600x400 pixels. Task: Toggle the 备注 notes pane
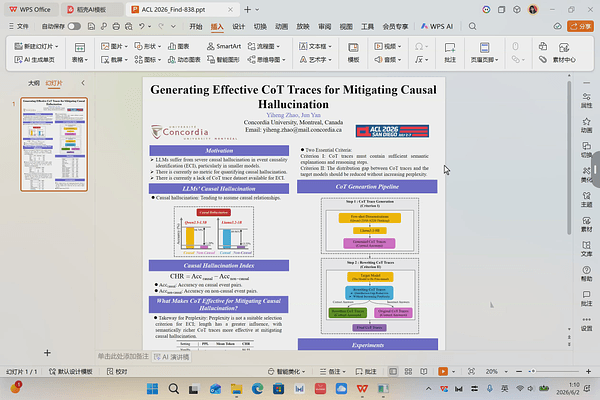point(333,372)
